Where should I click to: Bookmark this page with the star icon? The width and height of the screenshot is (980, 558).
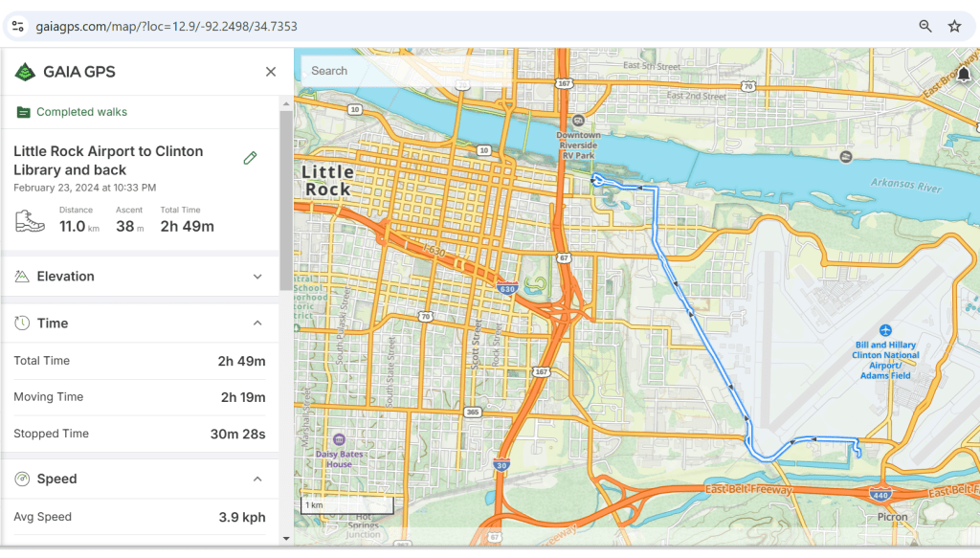pos(954,27)
